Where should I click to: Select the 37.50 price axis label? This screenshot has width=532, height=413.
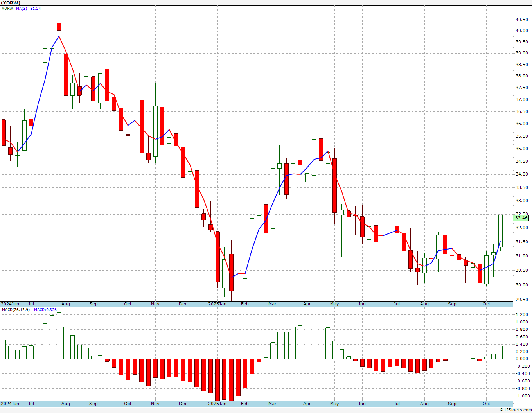pos(521,88)
